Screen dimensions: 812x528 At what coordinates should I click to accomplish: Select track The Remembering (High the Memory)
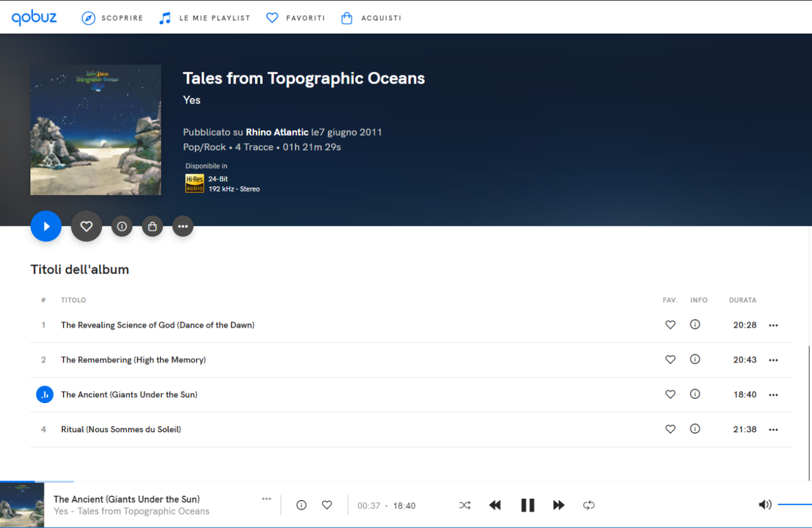(x=133, y=360)
